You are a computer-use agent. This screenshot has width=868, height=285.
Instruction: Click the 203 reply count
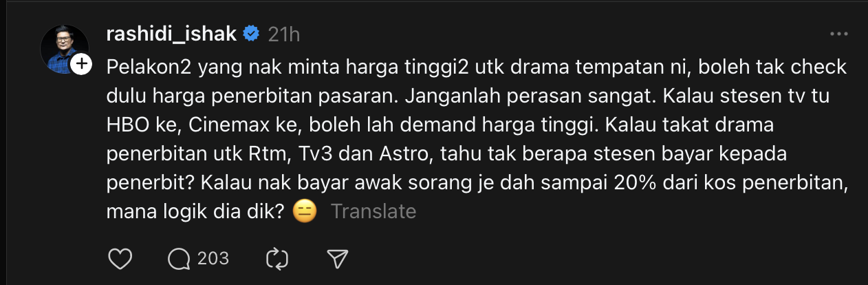tap(213, 259)
